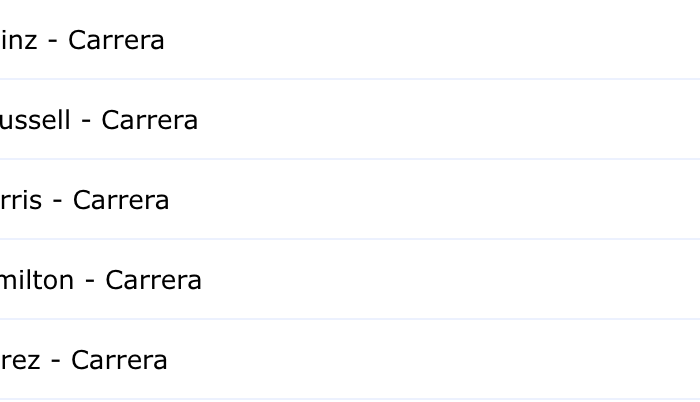The image size is (700, 402).
Task: Select the row ending 'inz - Carrera'
Action: 350,40
